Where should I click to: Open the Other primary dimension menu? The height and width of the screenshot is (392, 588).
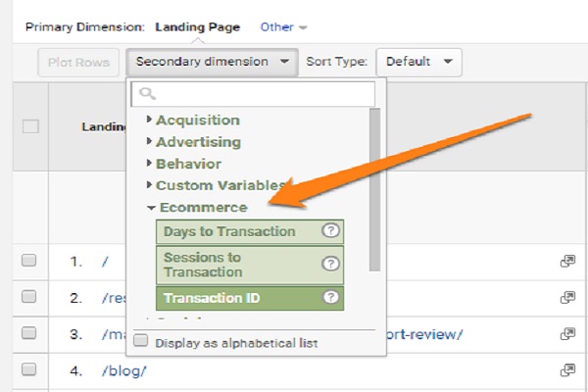click(284, 27)
